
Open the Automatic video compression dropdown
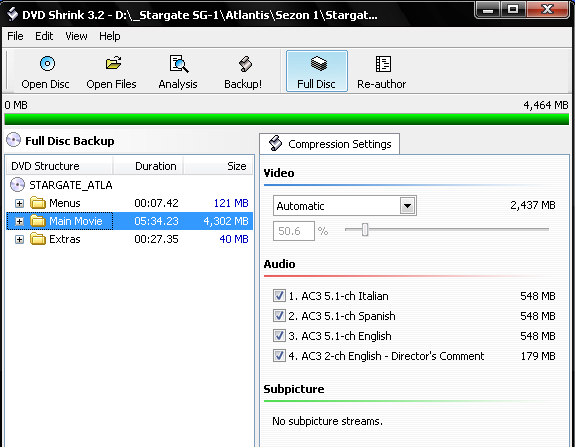pos(407,206)
